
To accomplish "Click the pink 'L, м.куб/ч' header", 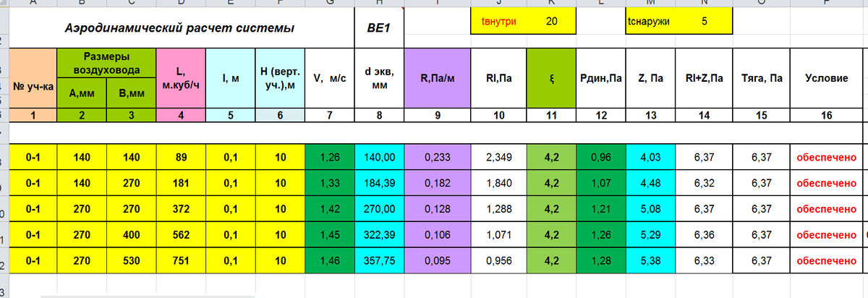I will point(181,79).
